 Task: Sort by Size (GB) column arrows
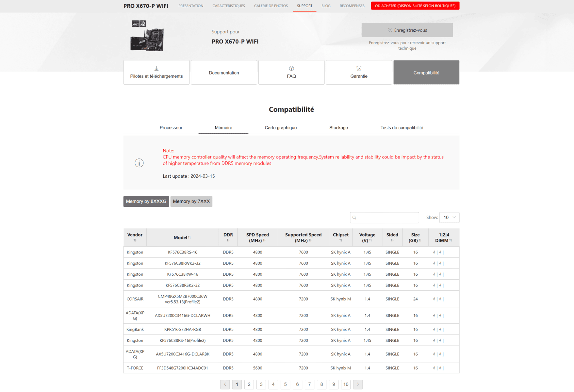420,240
